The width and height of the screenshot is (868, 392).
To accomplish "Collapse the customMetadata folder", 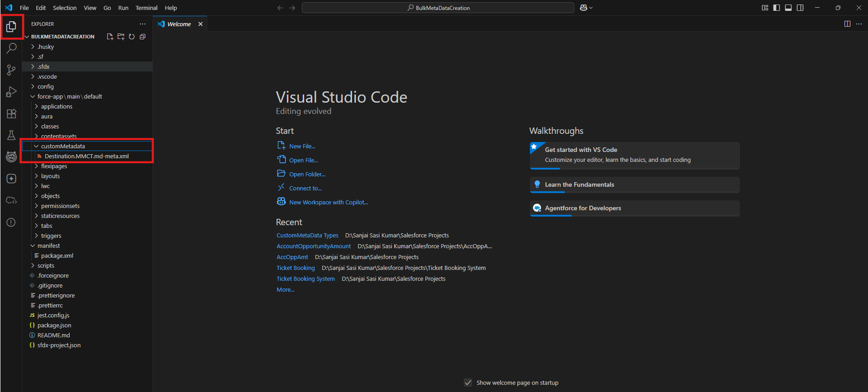I will pyautogui.click(x=62, y=146).
